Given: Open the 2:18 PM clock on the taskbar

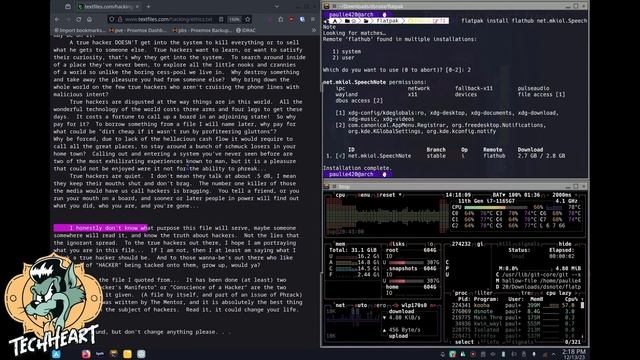Looking at the screenshot, I should (x=574, y=354).
